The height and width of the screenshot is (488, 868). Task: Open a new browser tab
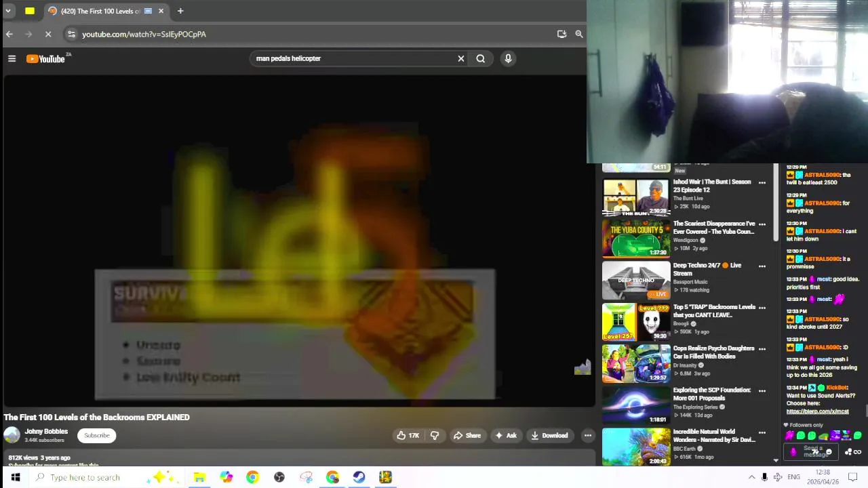click(180, 11)
